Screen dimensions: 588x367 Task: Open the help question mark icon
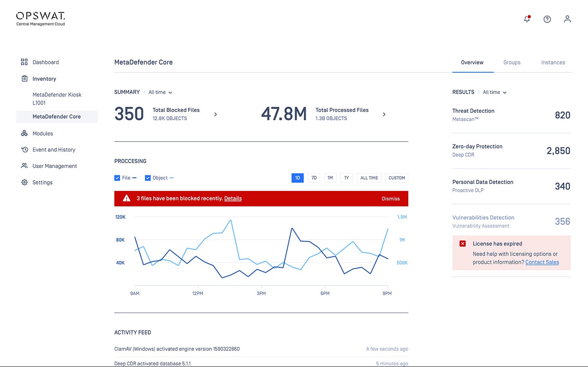click(x=547, y=19)
